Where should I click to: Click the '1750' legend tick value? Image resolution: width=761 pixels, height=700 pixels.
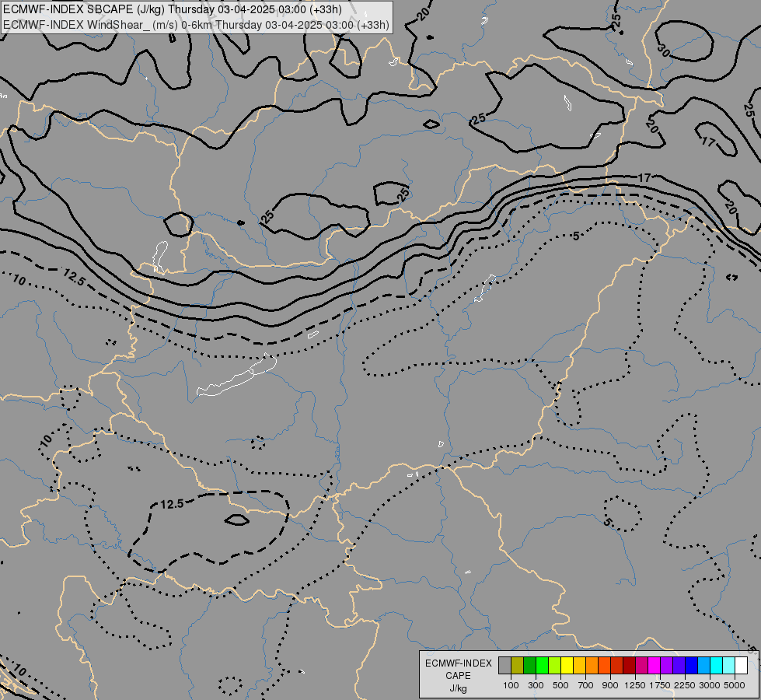[x=660, y=685]
